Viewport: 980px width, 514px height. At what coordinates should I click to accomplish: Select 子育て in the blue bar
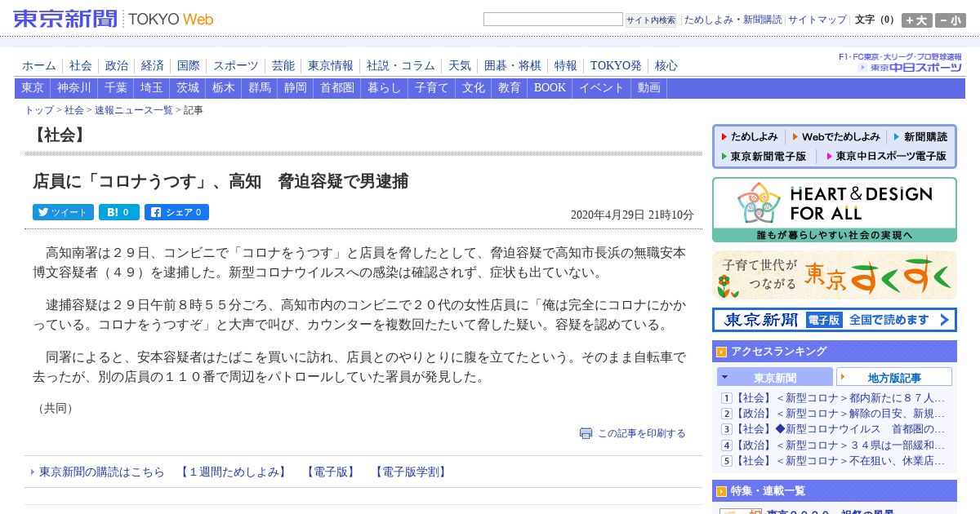point(432,88)
